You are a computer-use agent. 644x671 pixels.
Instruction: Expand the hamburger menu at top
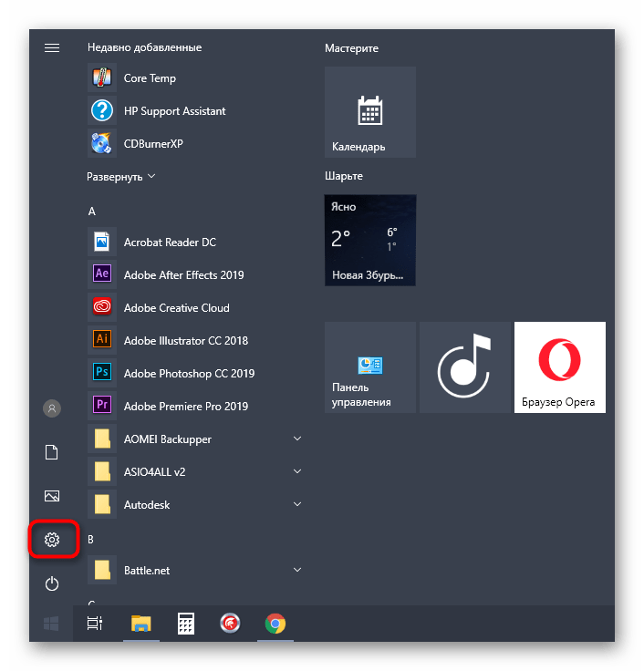click(52, 48)
